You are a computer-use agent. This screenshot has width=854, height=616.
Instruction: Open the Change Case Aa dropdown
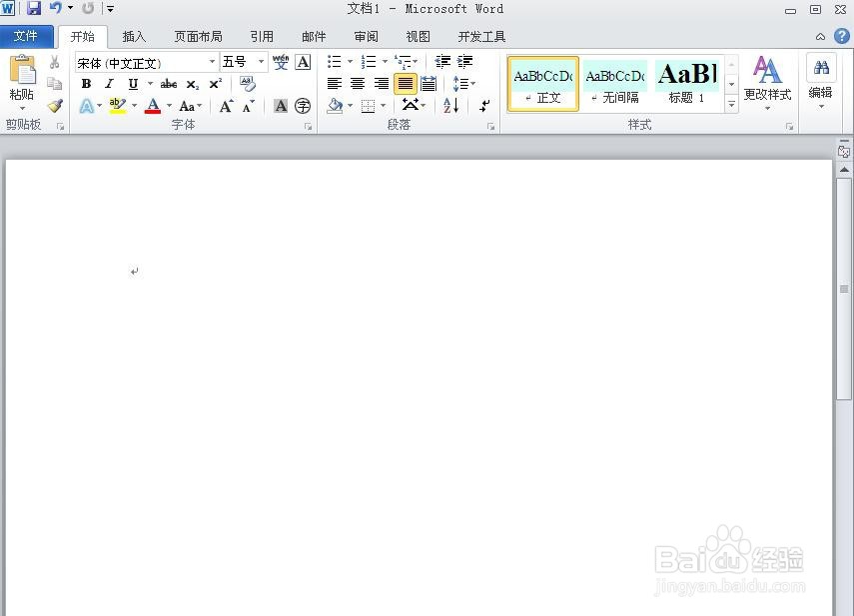191,106
